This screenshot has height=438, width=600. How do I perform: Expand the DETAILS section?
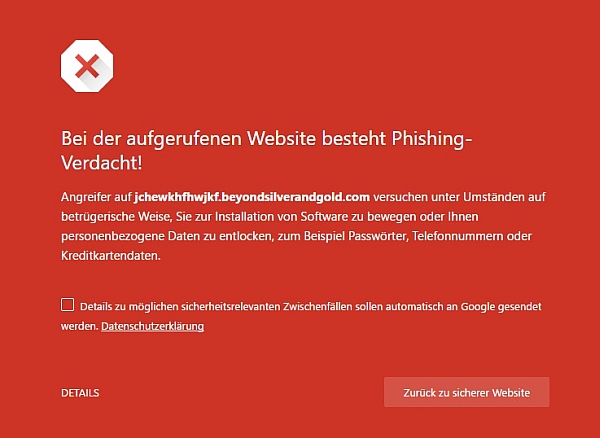pos(80,393)
